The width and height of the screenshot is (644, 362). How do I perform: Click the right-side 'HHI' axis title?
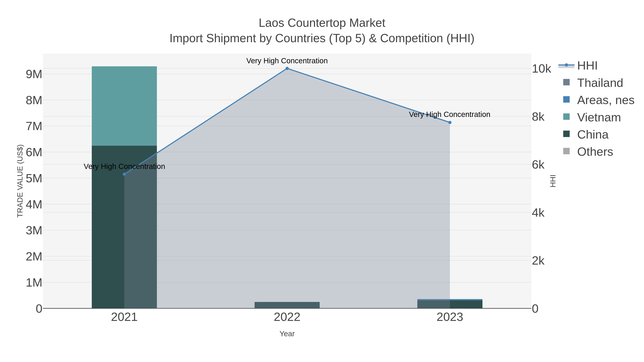(x=553, y=181)
